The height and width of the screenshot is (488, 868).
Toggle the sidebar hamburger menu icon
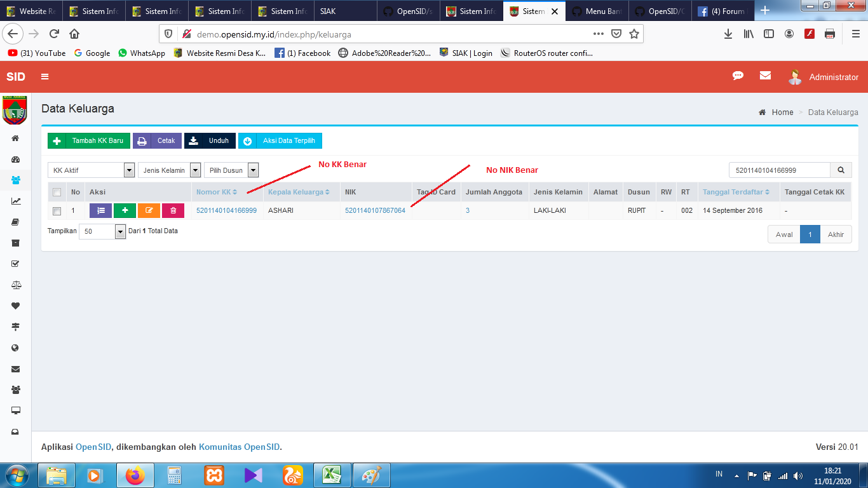coord(45,77)
